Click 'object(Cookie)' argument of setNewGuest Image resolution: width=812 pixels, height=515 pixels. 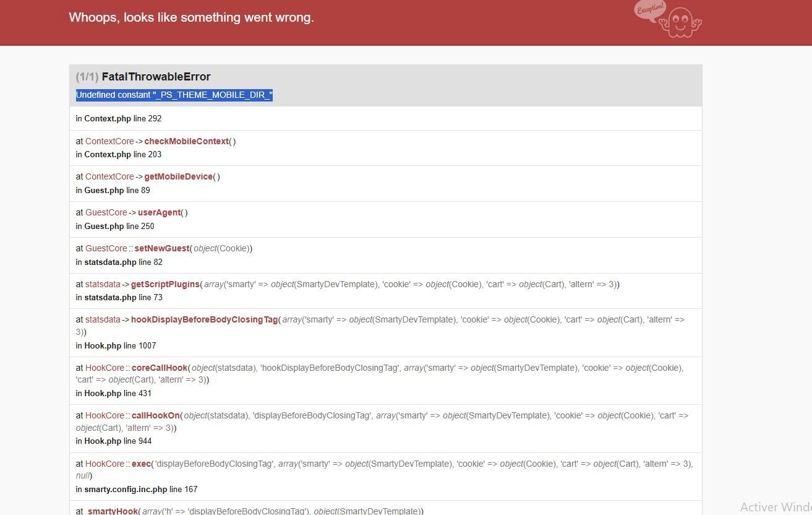point(221,248)
